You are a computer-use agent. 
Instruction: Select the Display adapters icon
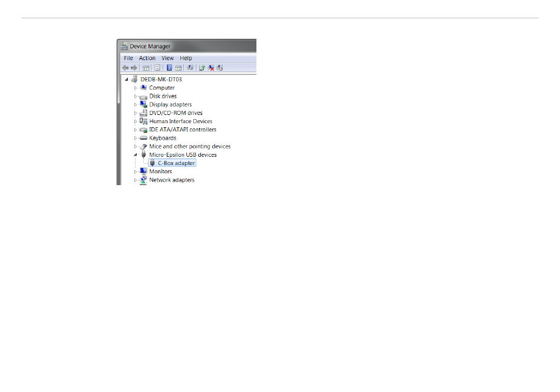click(144, 104)
